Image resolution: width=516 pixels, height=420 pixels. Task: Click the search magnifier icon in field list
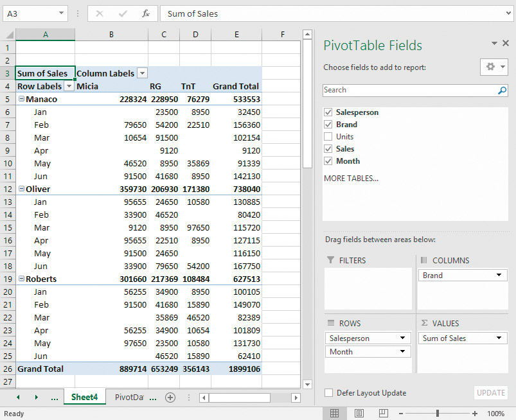pyautogui.click(x=502, y=90)
